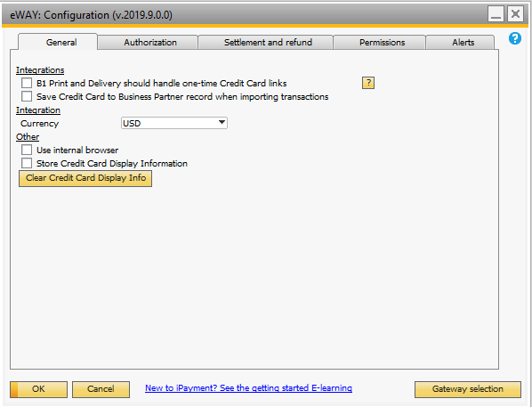Open the Settlement and refund tab
This screenshot has width=532, height=407.
[x=268, y=43]
